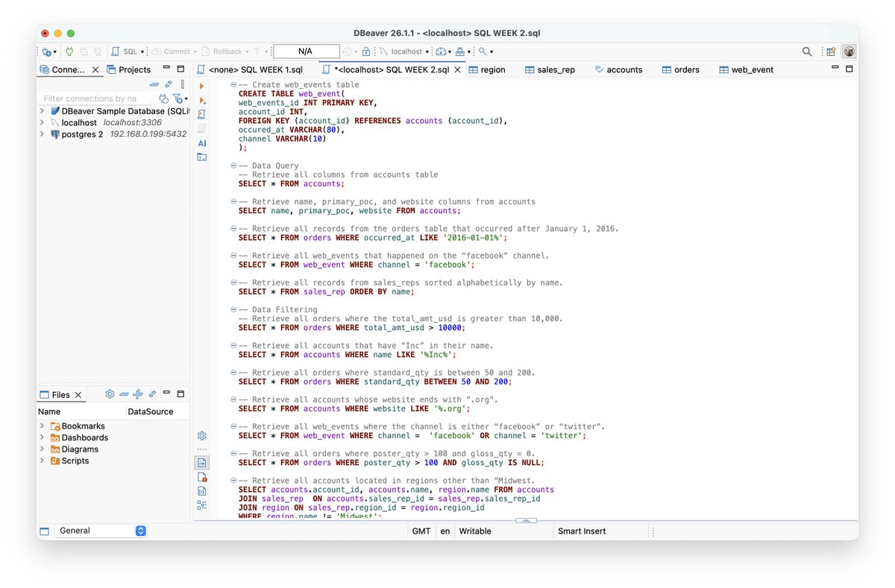Image resolution: width=895 pixels, height=588 pixels.
Task: Toggle the output panel icon in editor sidebar
Action: (x=202, y=463)
